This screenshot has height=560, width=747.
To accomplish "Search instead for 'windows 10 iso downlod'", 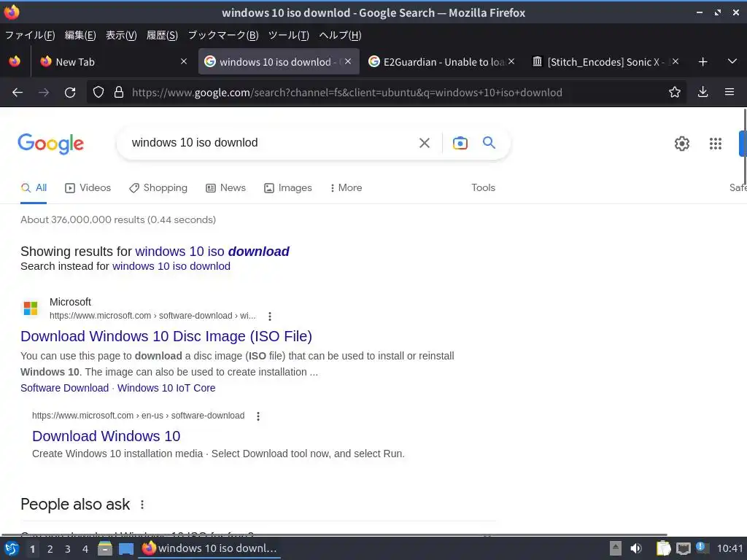I will [x=171, y=266].
